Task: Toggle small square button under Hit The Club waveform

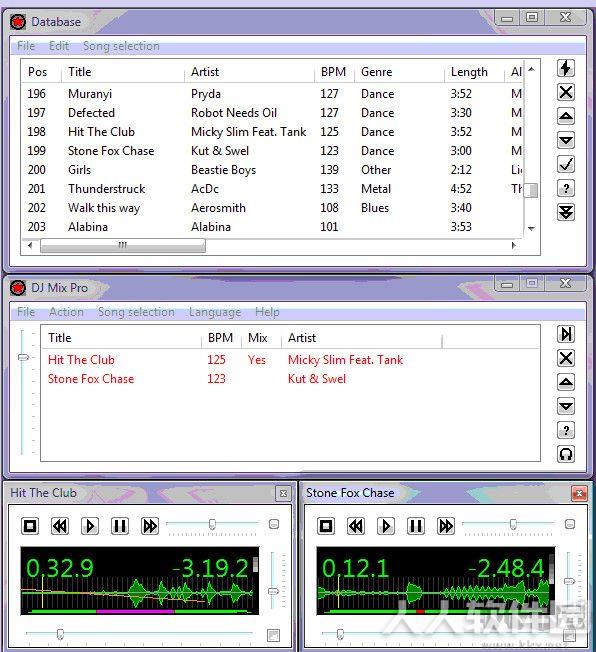Action: pyautogui.click(x=273, y=635)
